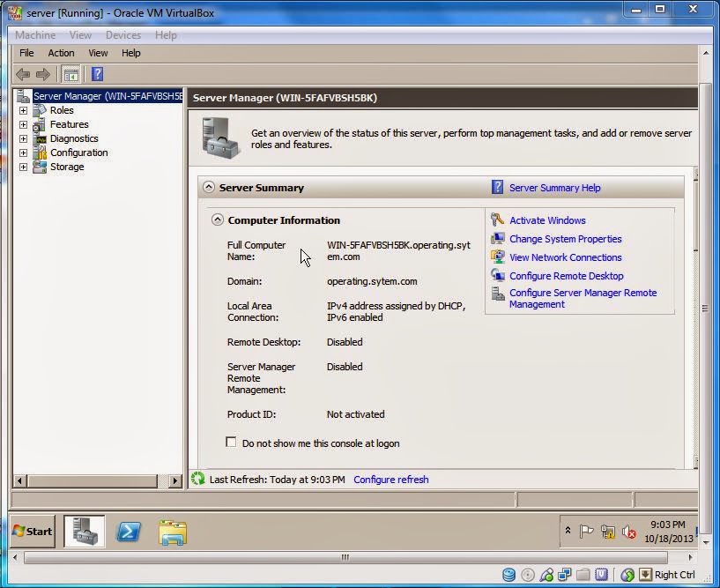Open the Server Manager Help menu

coord(130,53)
